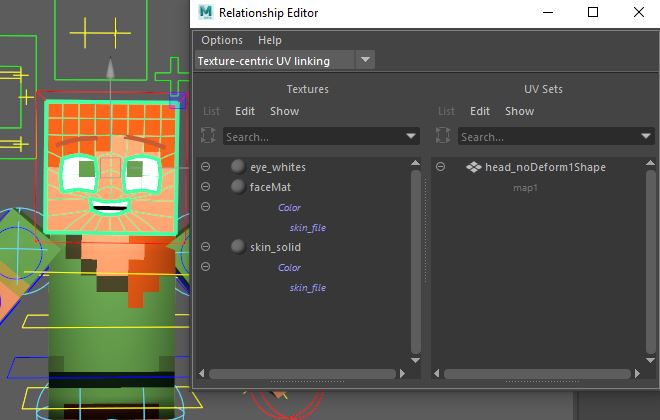The height and width of the screenshot is (420, 660).
Task: Close the Relationship Editor window
Action: [639, 12]
